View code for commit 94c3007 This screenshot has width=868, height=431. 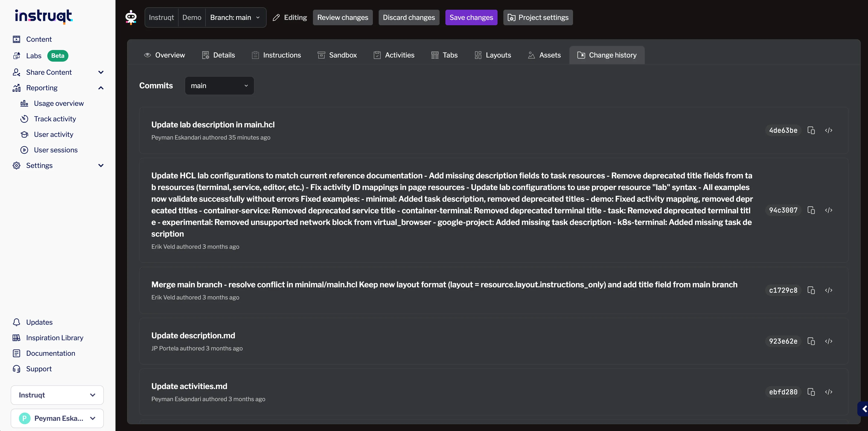[x=828, y=210]
